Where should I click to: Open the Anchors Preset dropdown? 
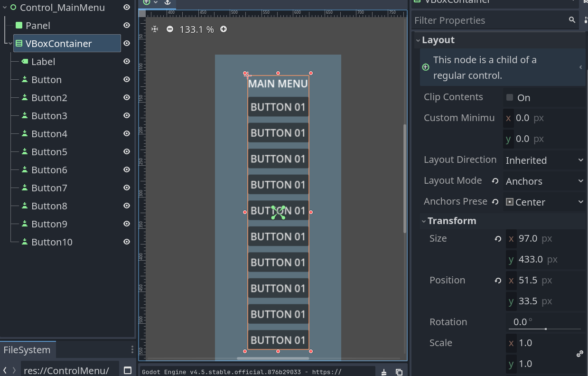544,202
